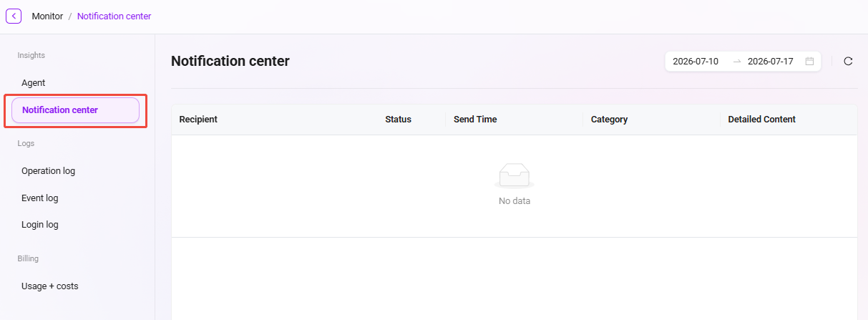Select the end date 2026-07-17 field
Screen dimensions: 868x320
pos(771,62)
